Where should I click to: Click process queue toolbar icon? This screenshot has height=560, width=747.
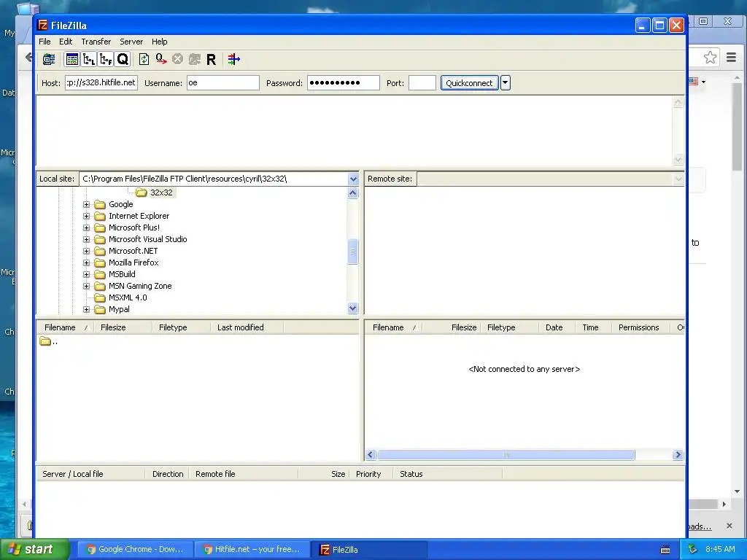click(x=161, y=59)
